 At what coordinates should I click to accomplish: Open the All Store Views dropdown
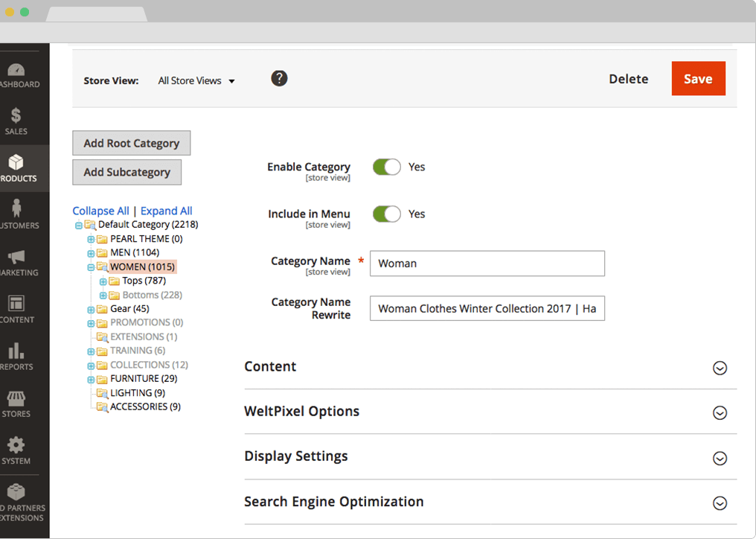[196, 80]
